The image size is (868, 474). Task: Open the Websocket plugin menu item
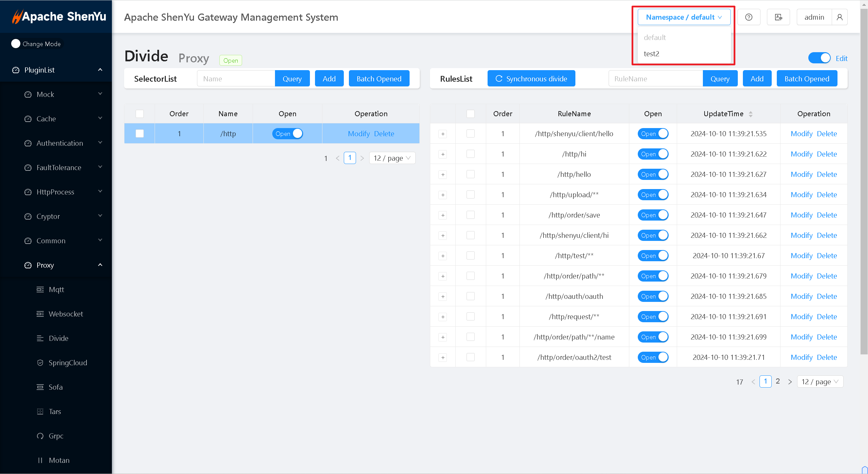[x=66, y=314]
